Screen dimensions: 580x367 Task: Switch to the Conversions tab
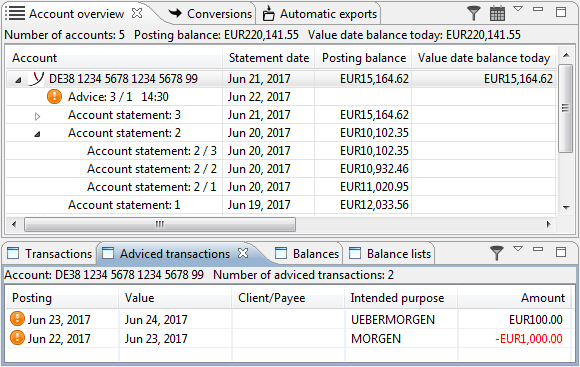click(x=210, y=14)
